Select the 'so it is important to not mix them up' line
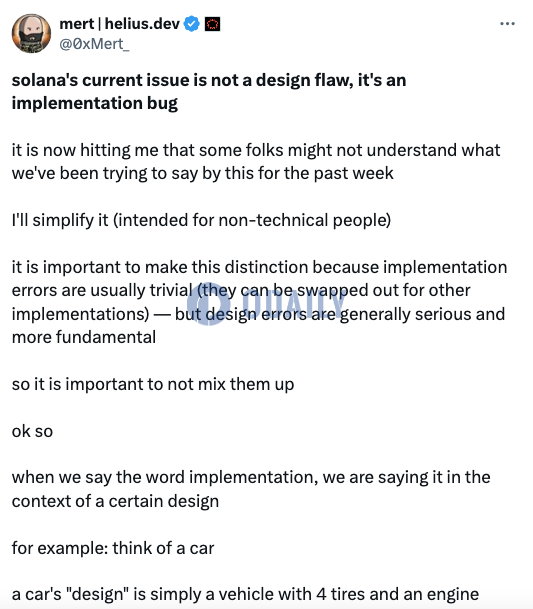The width and height of the screenshot is (533, 609). pos(153,384)
